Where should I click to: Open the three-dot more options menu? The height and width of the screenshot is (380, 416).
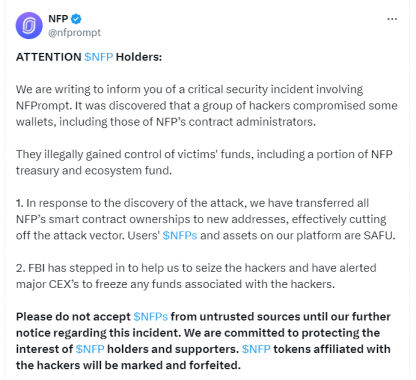pos(392,19)
